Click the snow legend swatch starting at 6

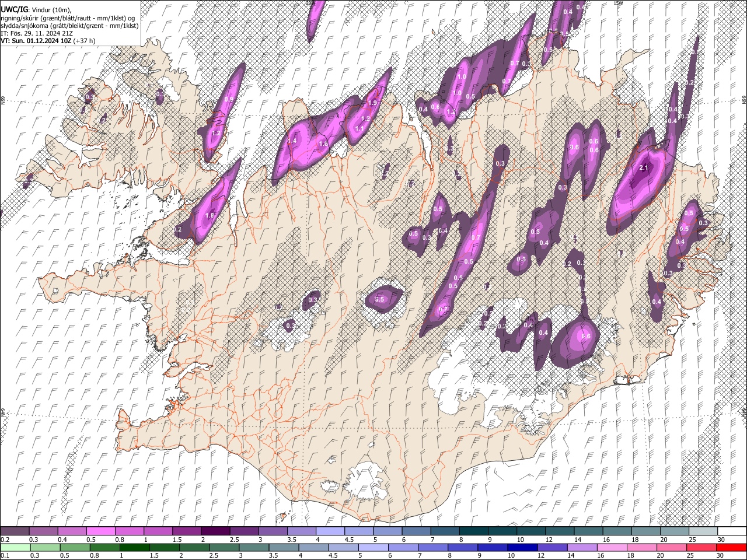416,531
